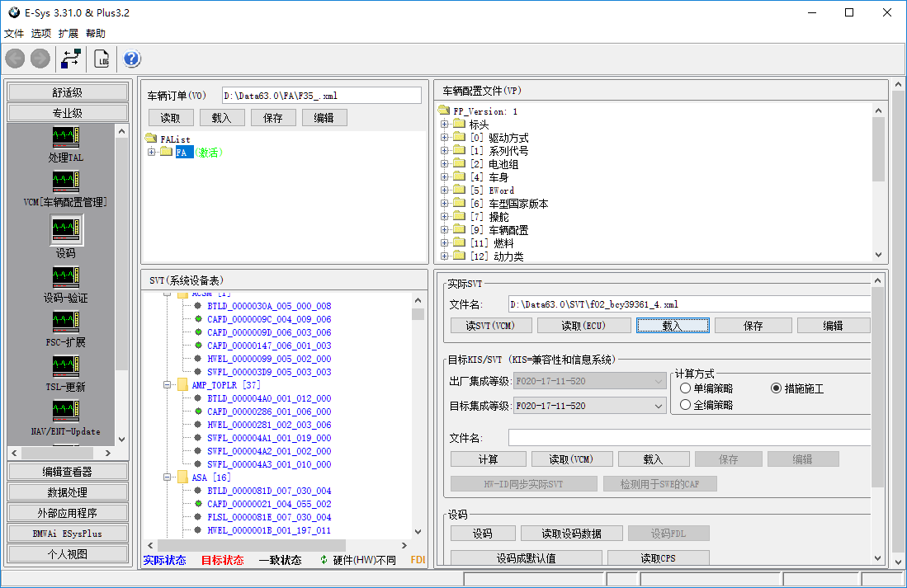This screenshot has height=588, width=907.
Task: Select the 措施施工 radio button
Action: (777, 388)
